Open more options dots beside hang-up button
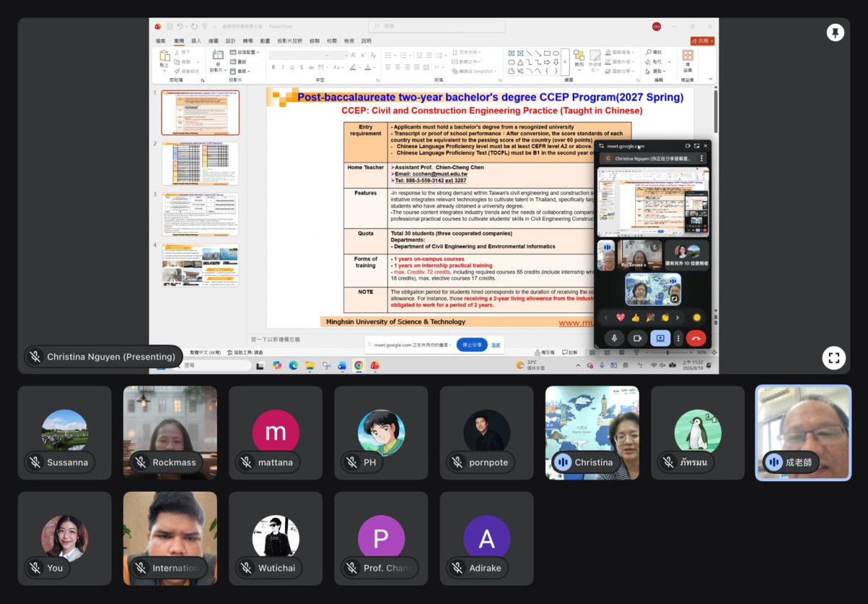The width and height of the screenshot is (868, 604). tap(678, 338)
